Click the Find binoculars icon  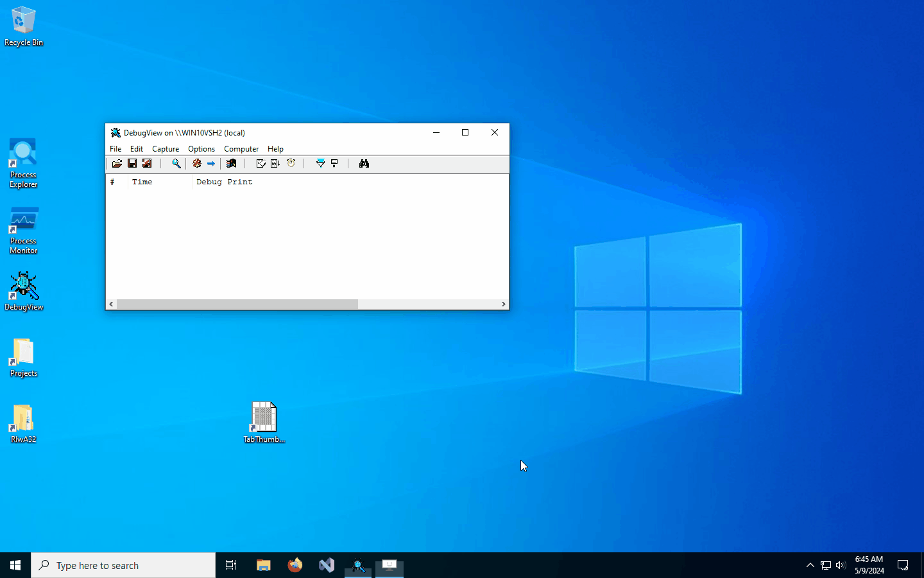(x=364, y=164)
